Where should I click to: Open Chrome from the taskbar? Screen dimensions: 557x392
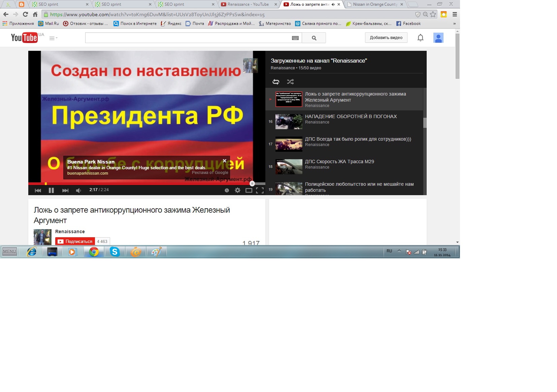click(94, 251)
